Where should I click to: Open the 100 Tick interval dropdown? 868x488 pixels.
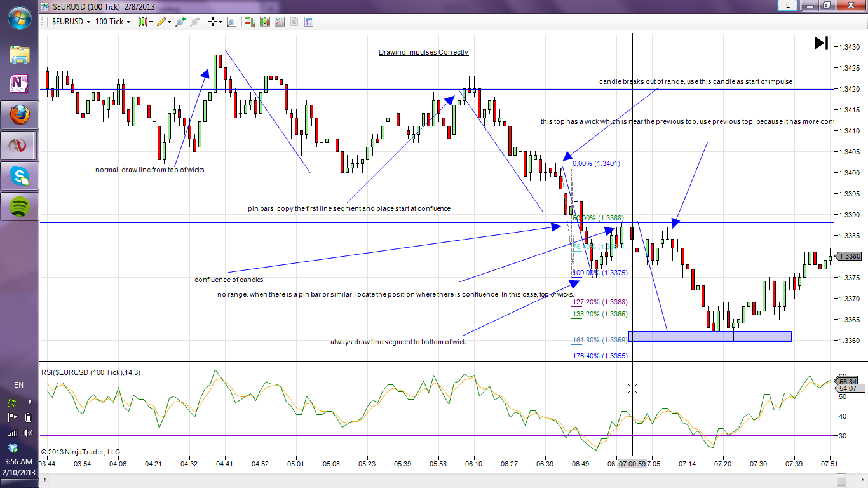coord(112,22)
